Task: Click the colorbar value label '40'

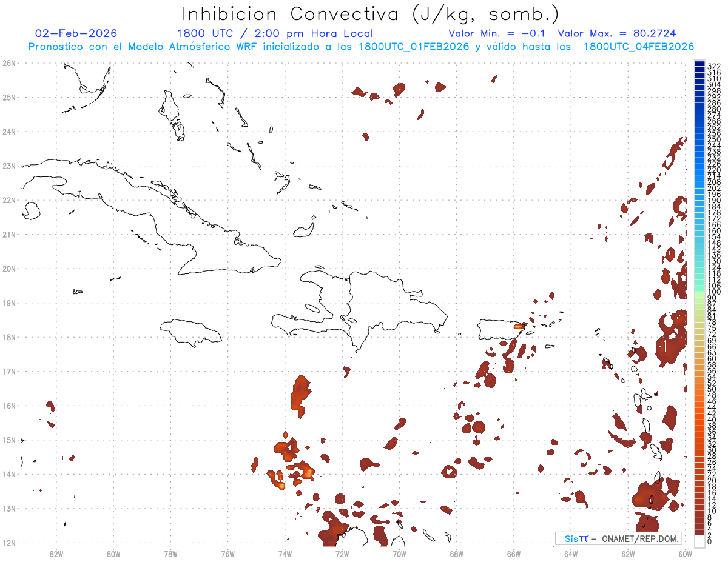Action: pyautogui.click(x=712, y=420)
